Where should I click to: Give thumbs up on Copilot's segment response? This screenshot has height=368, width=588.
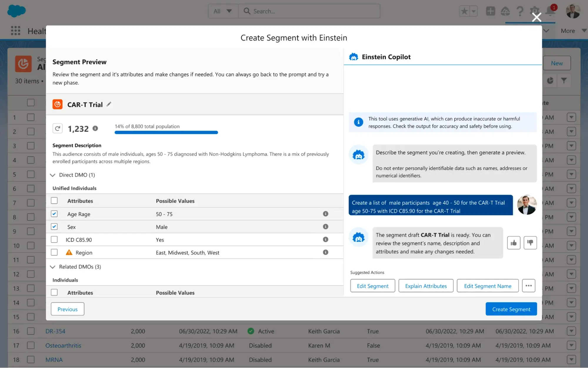(514, 243)
